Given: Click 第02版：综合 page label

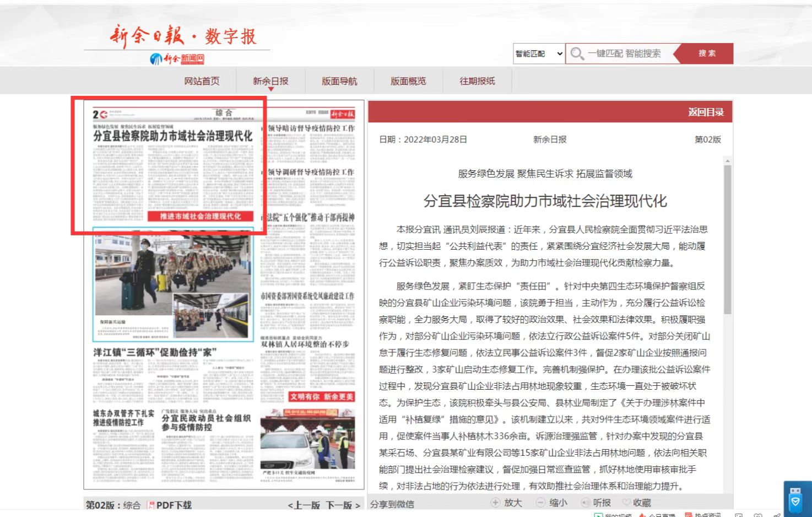Looking at the screenshot, I should click(113, 505).
